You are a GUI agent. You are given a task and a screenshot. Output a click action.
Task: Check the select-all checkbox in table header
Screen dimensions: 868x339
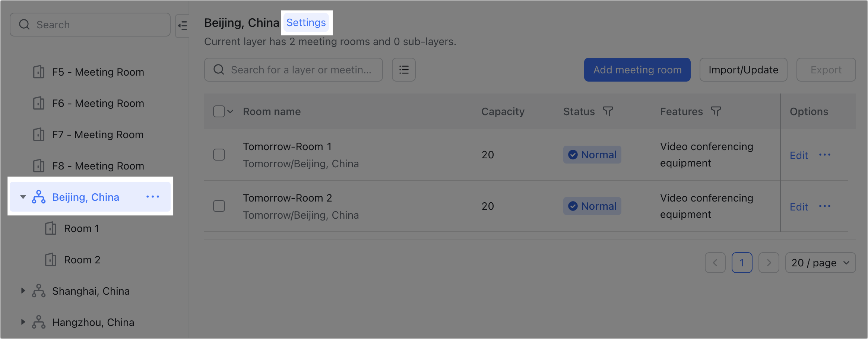pos(219,111)
